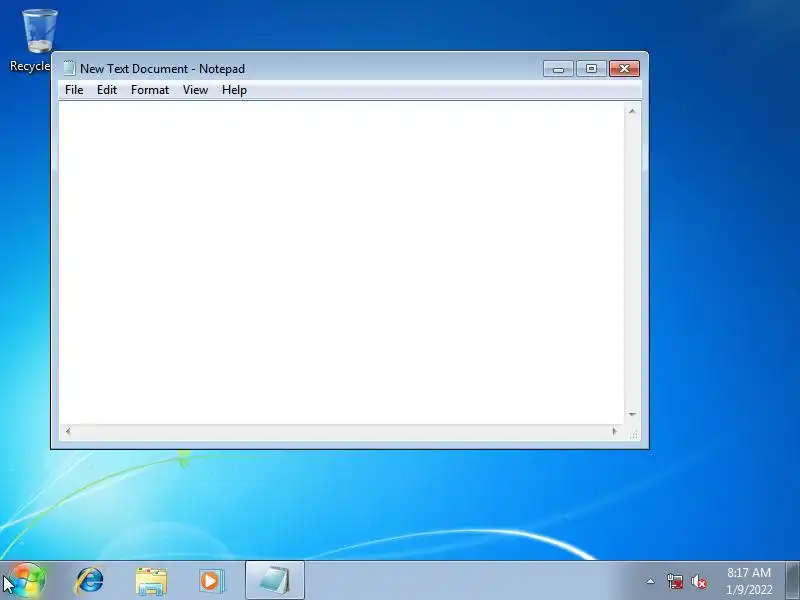This screenshot has width=800, height=600.
Task: Launch Internet Explorer from the taskbar
Action: click(x=90, y=581)
